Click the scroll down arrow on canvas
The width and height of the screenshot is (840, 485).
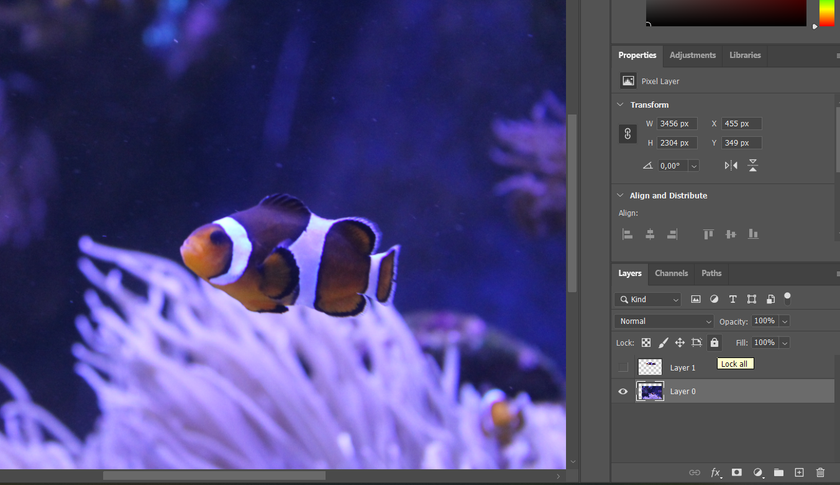pos(573,462)
